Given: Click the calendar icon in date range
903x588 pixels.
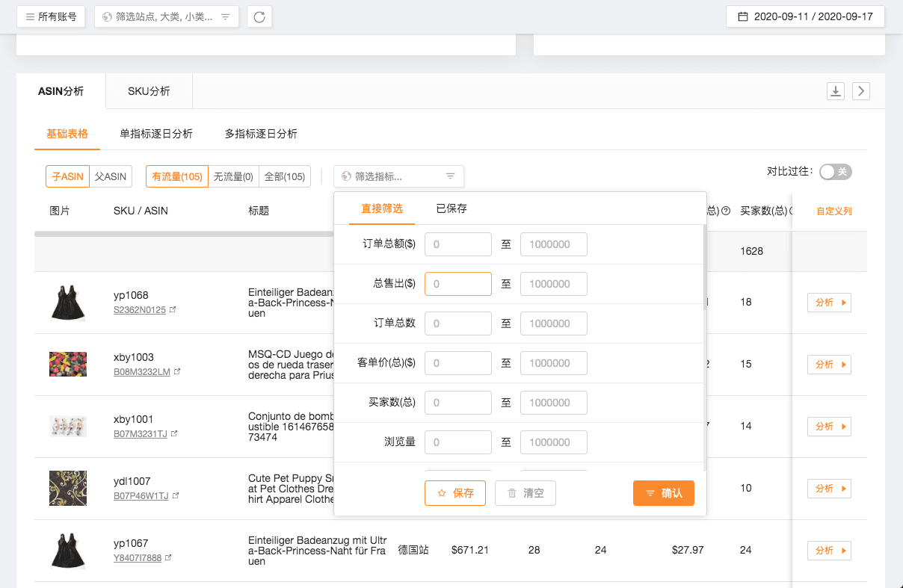Looking at the screenshot, I should pyautogui.click(x=742, y=16).
